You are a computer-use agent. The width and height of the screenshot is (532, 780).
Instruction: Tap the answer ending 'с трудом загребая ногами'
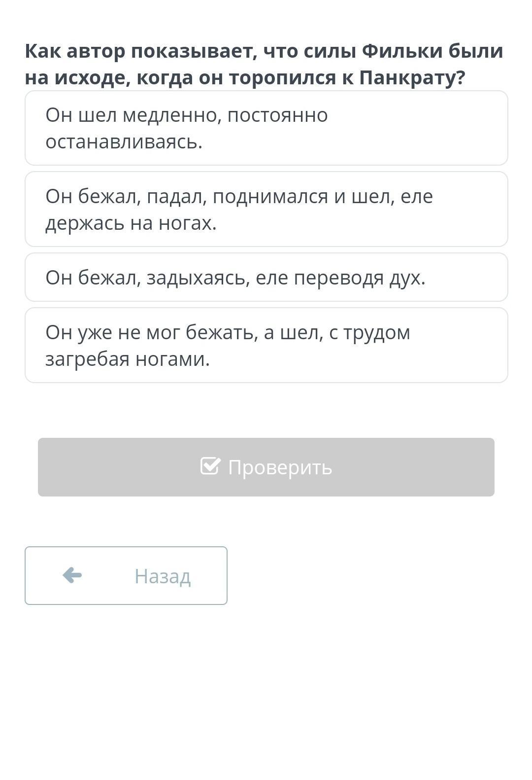tap(266, 345)
